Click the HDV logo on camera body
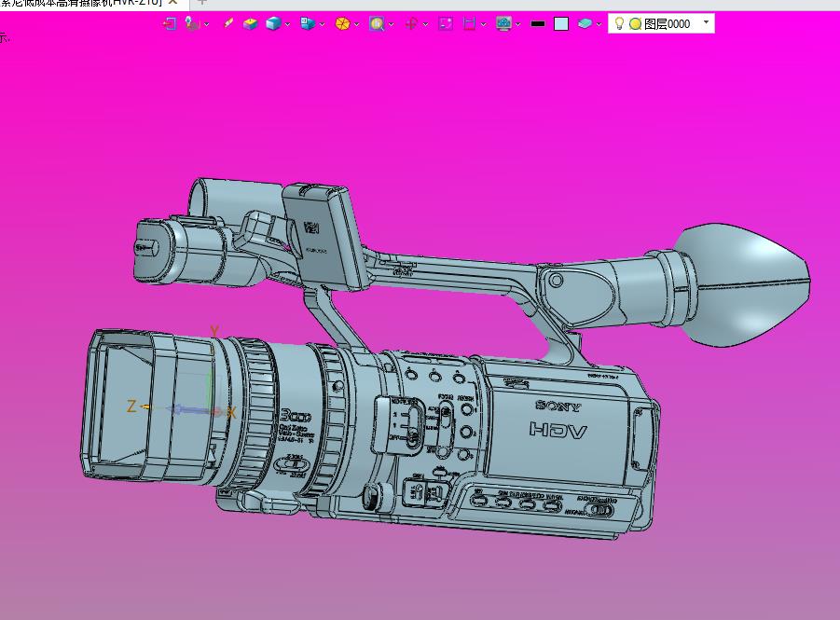 click(x=558, y=430)
